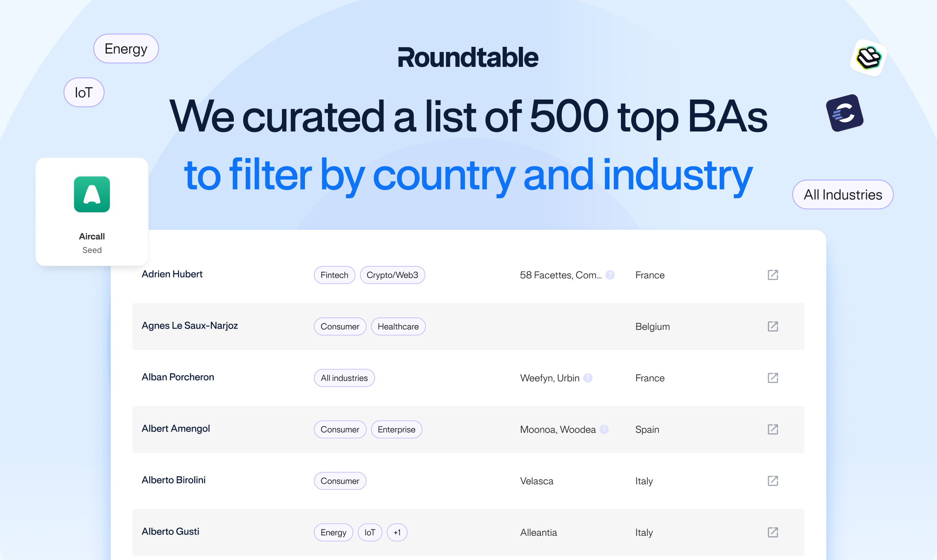Select the floating Energy tag pill
Screen dimensions: 937x560
click(126, 49)
